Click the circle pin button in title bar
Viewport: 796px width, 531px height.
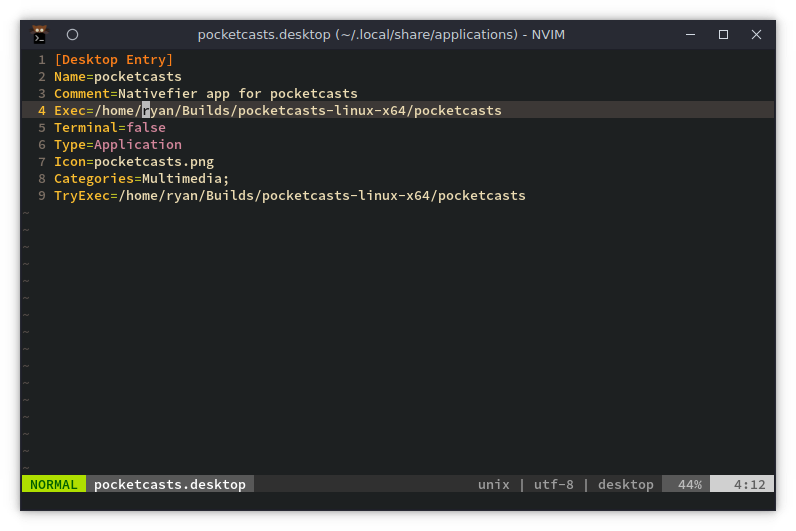(72, 34)
